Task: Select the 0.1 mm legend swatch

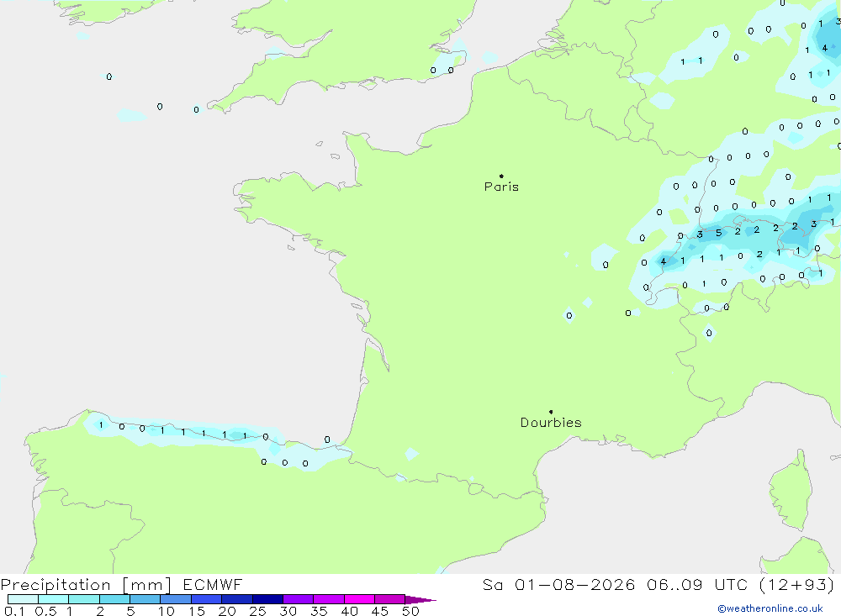Action: (23, 599)
